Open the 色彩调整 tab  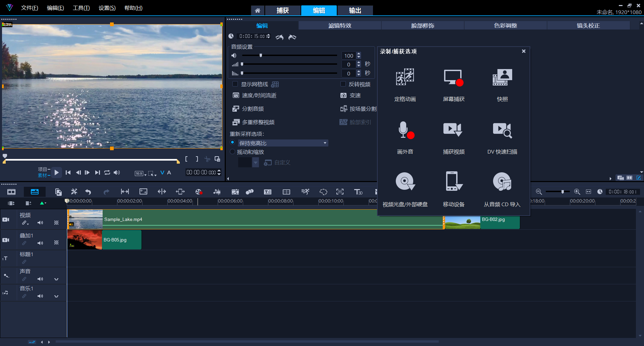tap(505, 25)
